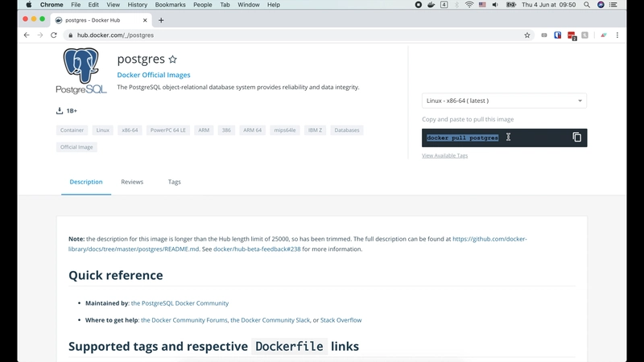Click the PowerPC 64 LE tag chip
The image size is (644, 362).
(168, 130)
